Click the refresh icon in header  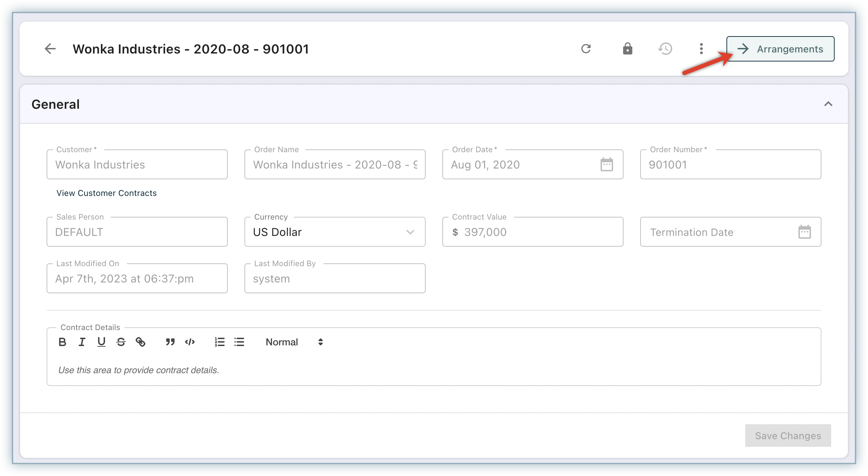point(586,49)
